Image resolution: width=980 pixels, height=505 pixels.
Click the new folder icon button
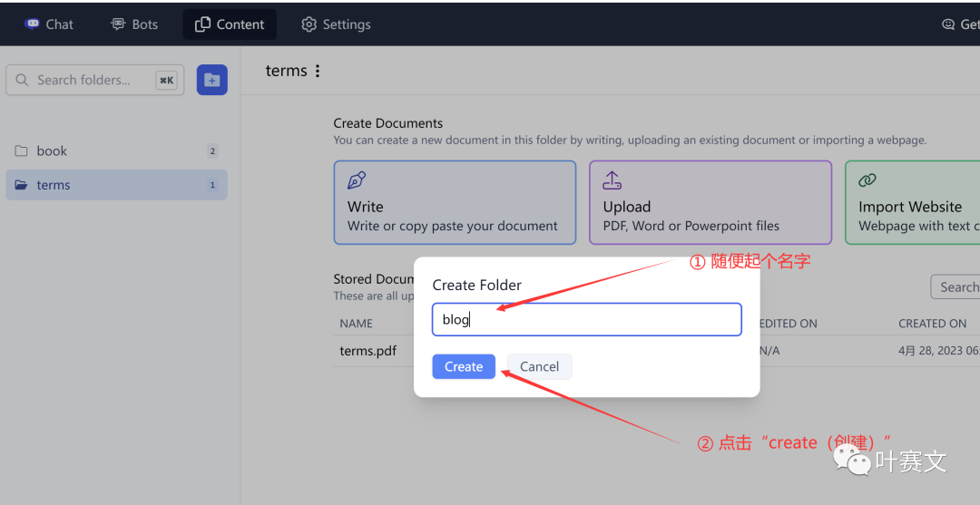point(211,80)
